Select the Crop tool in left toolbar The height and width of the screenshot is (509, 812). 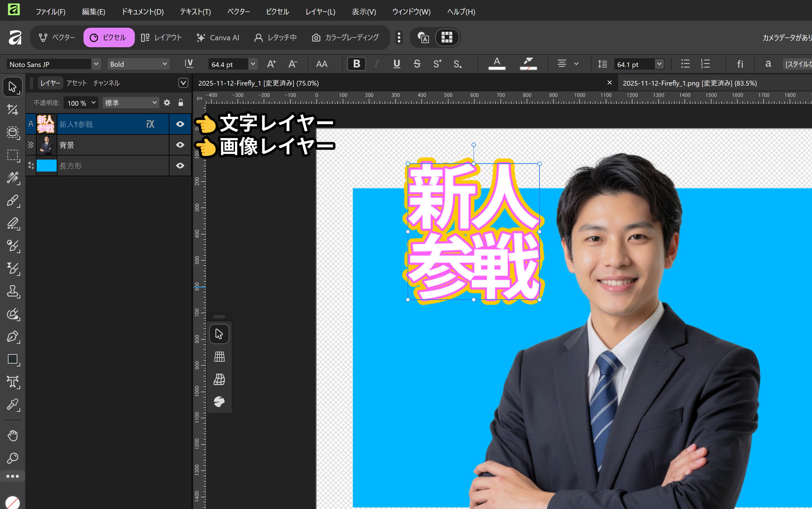point(13,110)
